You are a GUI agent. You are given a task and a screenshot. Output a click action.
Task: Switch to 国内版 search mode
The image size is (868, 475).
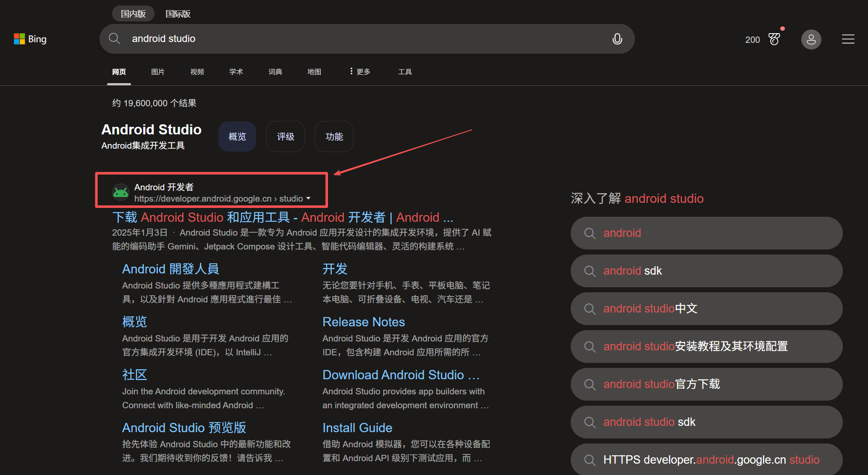(133, 14)
